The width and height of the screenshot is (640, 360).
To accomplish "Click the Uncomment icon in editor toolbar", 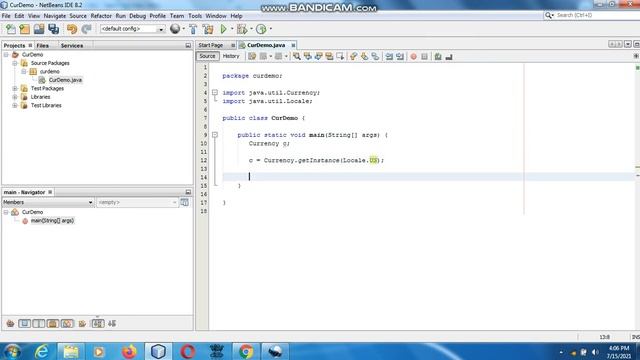I will tap(449, 56).
